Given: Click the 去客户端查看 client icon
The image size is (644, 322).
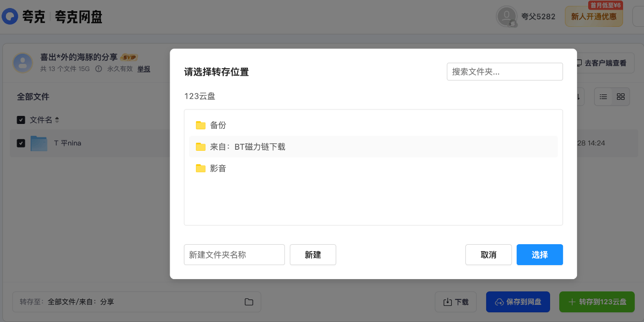Looking at the screenshot, I should (579, 63).
